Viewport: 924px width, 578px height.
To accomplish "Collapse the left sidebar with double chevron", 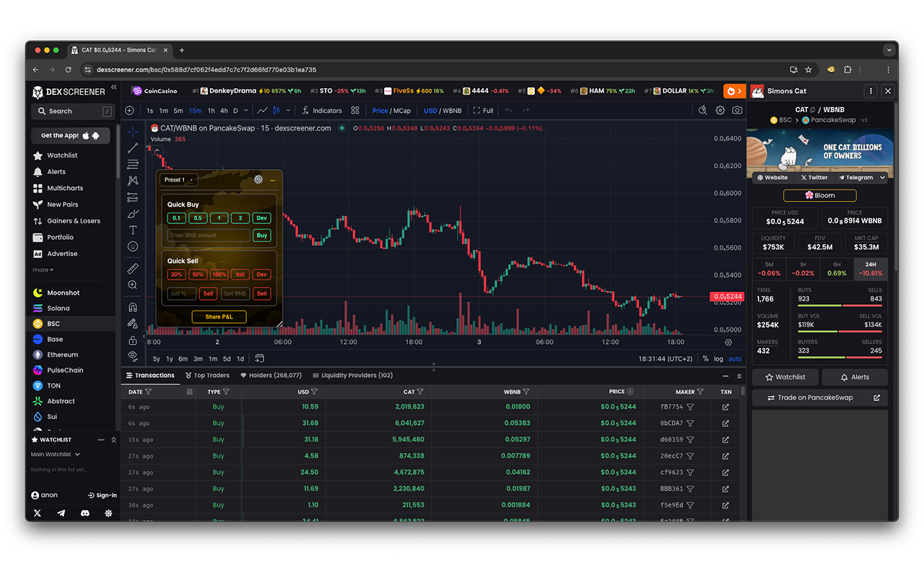I will click(113, 87).
